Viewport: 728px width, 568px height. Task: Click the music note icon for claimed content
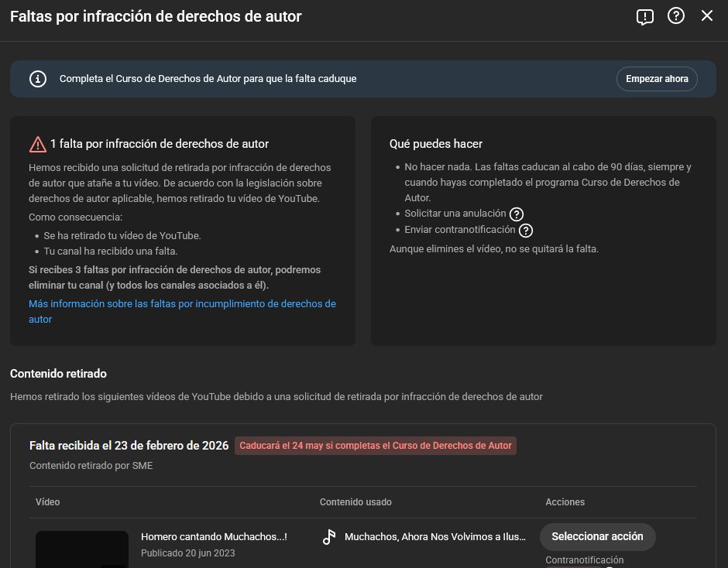329,537
